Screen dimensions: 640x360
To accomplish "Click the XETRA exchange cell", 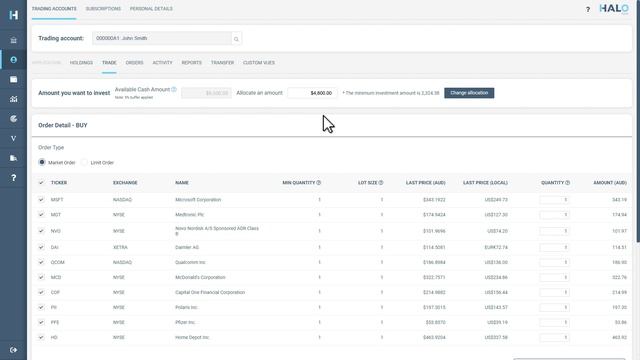I will click(120, 247).
